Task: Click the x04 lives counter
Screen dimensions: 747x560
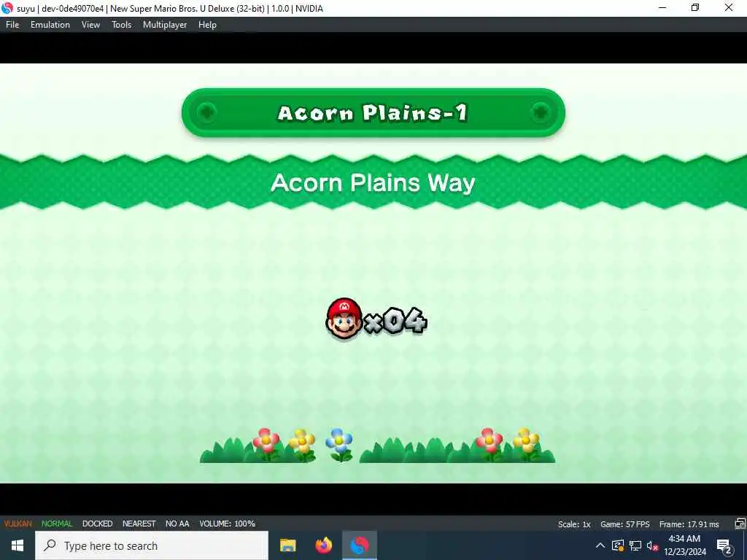Action: (395, 321)
